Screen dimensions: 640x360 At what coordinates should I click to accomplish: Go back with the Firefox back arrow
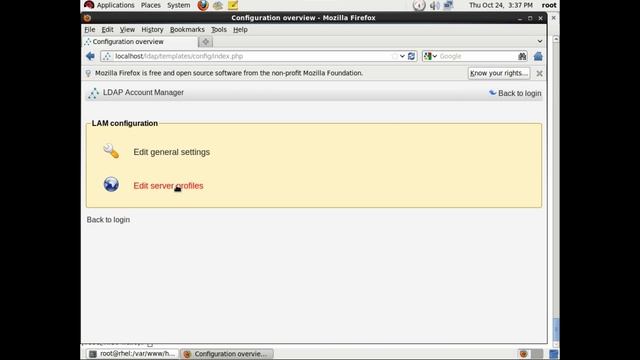(91, 56)
